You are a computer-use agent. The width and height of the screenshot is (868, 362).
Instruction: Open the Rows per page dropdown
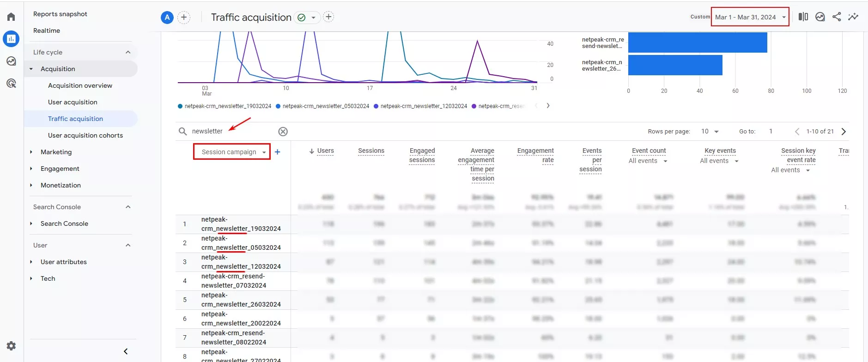pos(710,132)
